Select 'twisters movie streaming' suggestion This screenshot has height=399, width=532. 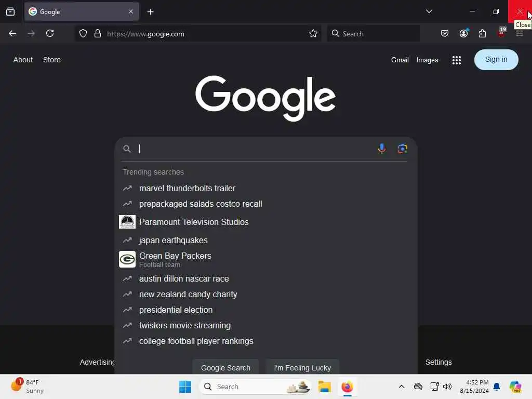[266, 325]
